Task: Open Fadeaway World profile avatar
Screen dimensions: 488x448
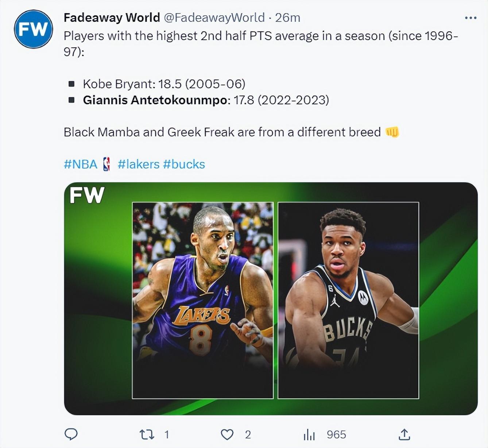Action: pyautogui.click(x=34, y=29)
